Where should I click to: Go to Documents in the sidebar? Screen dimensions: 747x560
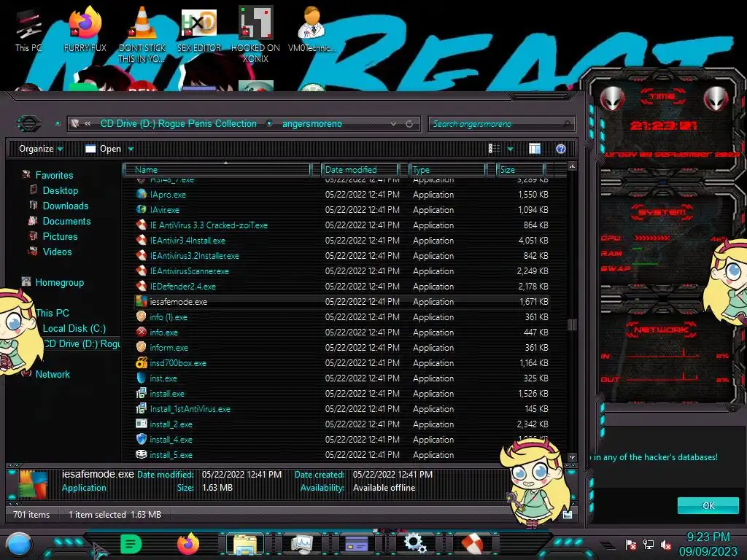pos(66,221)
